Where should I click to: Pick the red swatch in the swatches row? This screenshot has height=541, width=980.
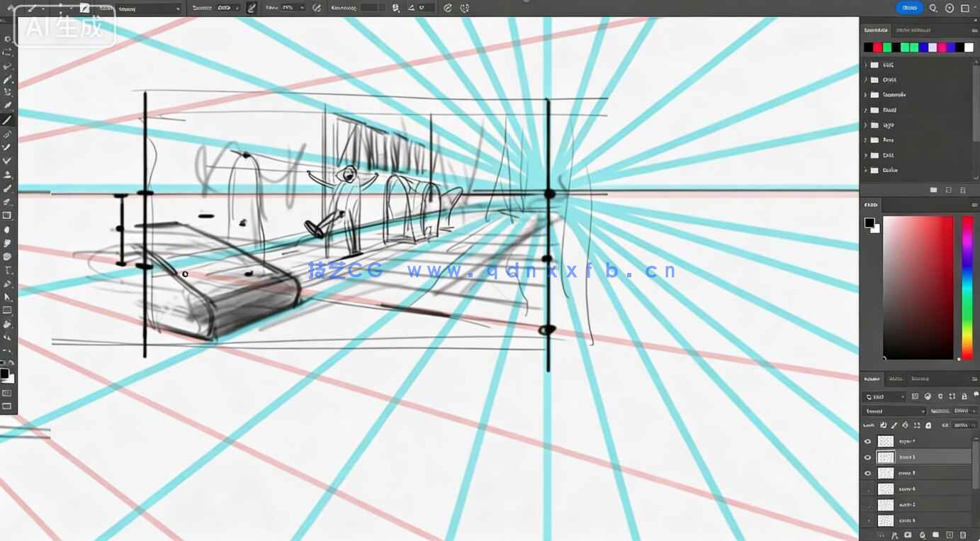point(877,48)
